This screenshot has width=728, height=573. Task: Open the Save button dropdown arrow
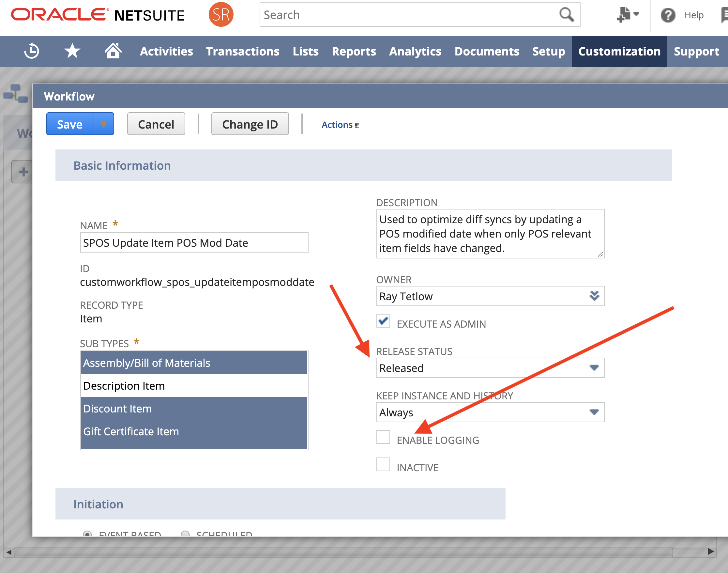[x=104, y=124]
